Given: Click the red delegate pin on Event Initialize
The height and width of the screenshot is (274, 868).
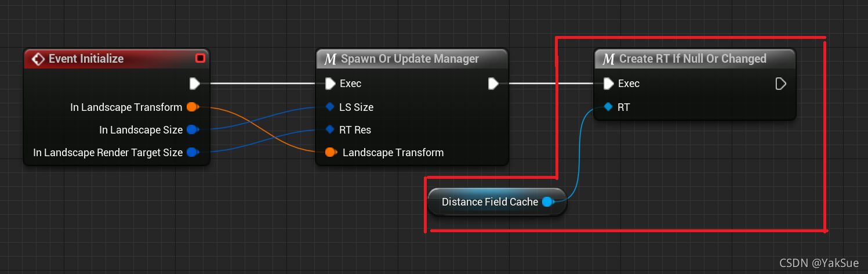Looking at the screenshot, I should point(200,58).
